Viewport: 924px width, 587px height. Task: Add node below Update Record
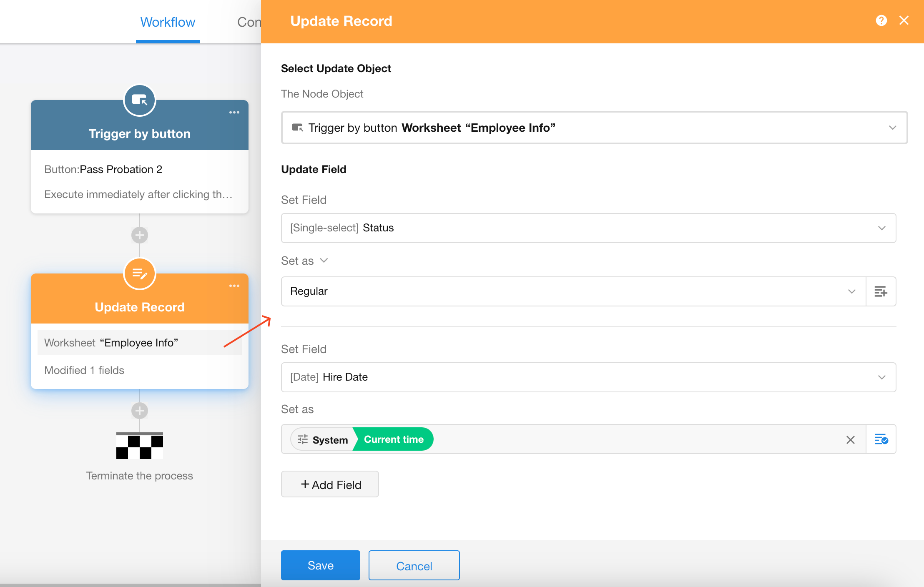(x=140, y=411)
